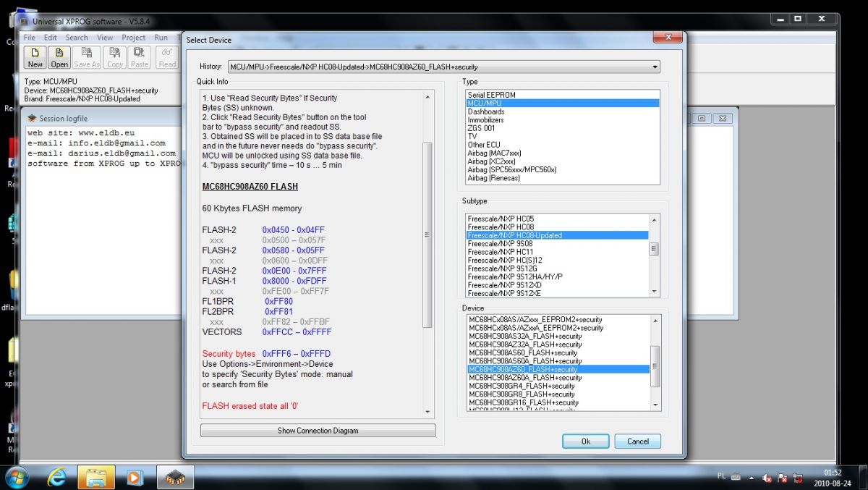The width and height of the screenshot is (868, 490).
Task: Launch Internet Explorer from taskbar
Action: click(57, 477)
